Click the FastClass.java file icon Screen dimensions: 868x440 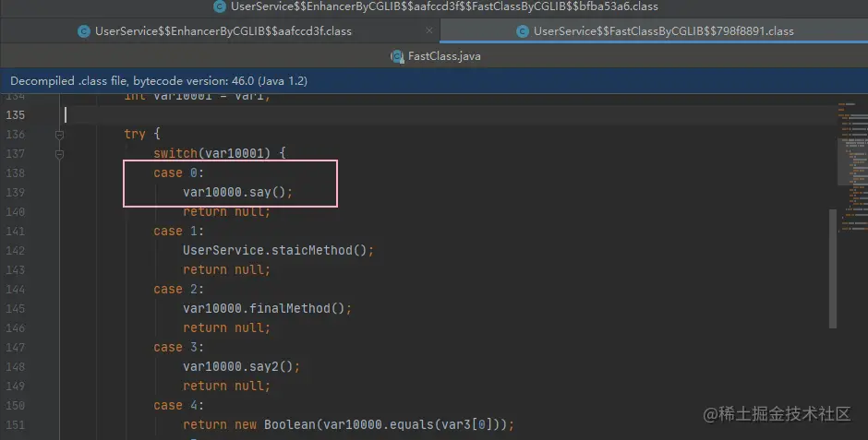click(397, 56)
